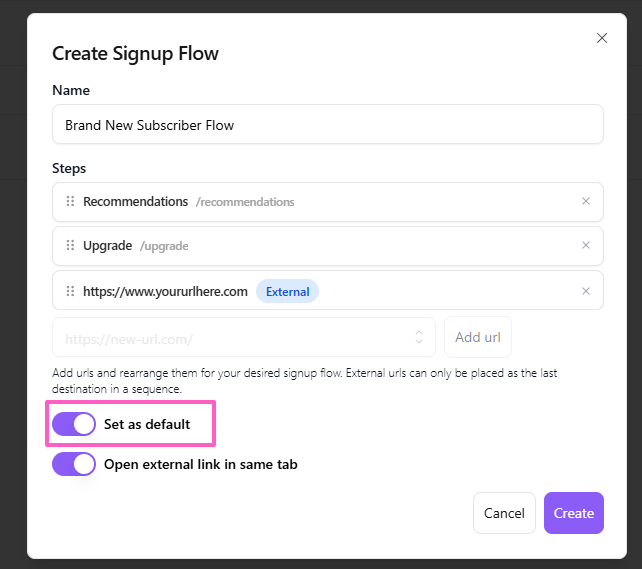Click the External badge label
642x569 pixels.
tap(287, 292)
